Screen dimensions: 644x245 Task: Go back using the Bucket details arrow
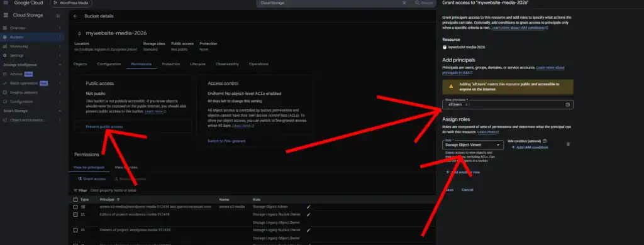coord(75,16)
